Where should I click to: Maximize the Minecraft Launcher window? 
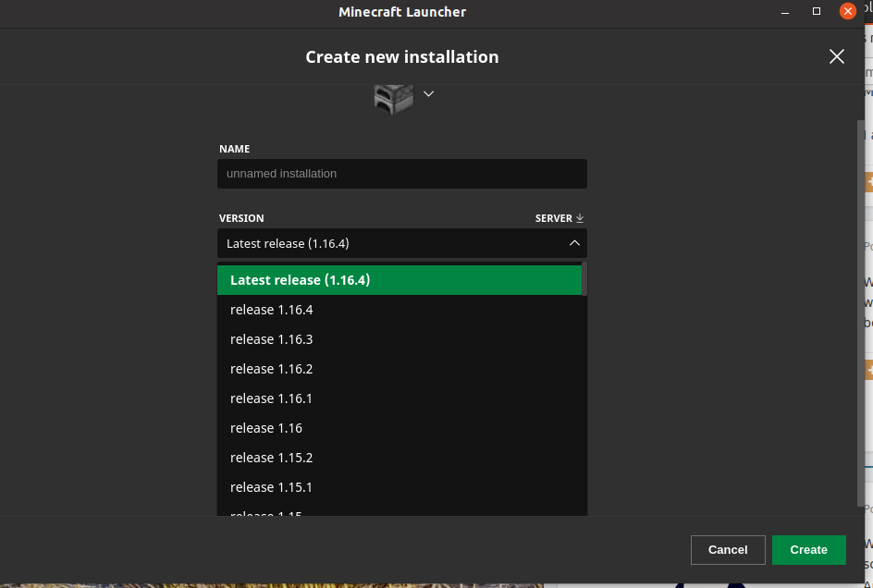[x=817, y=12]
